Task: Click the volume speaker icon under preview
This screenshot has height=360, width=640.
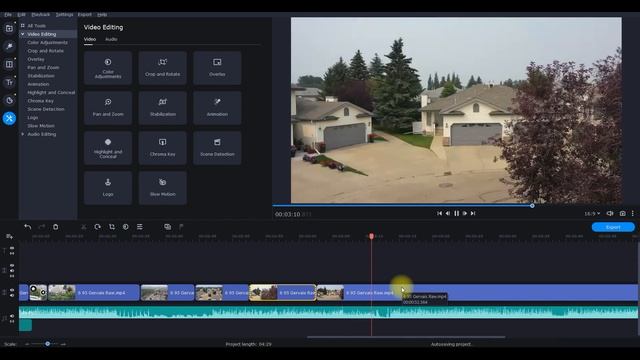Action: (610, 213)
